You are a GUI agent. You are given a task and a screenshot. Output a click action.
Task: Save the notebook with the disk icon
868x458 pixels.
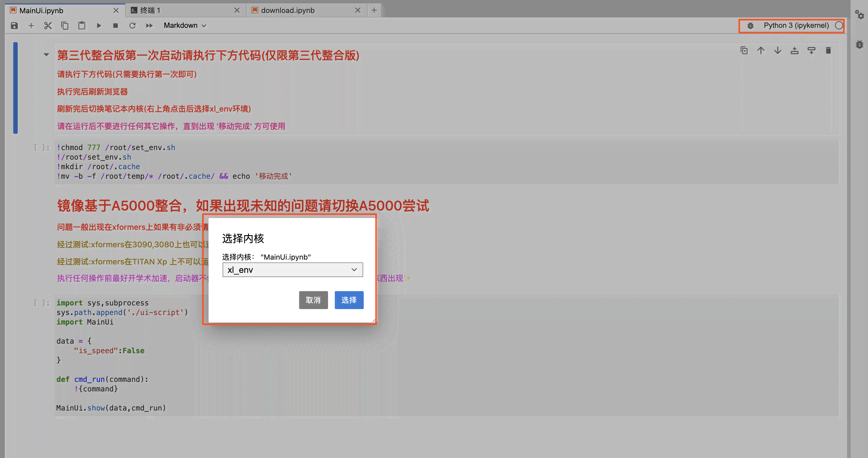click(14, 26)
